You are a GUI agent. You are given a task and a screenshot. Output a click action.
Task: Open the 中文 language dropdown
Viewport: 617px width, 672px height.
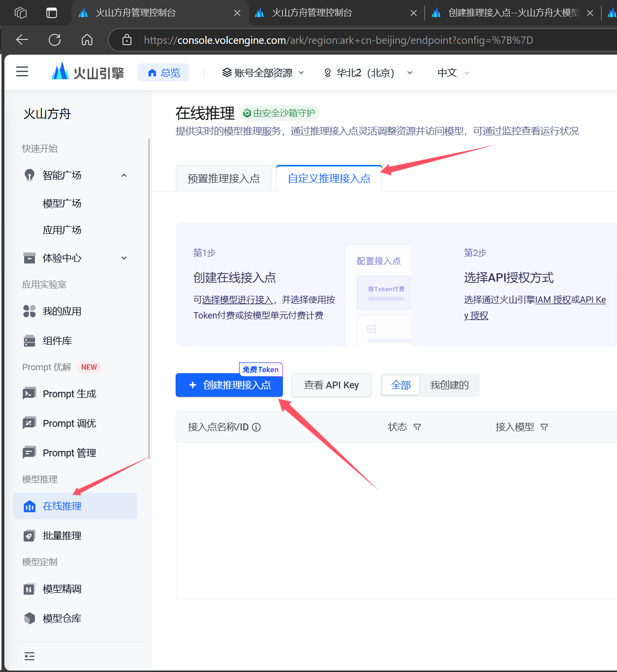coord(453,73)
